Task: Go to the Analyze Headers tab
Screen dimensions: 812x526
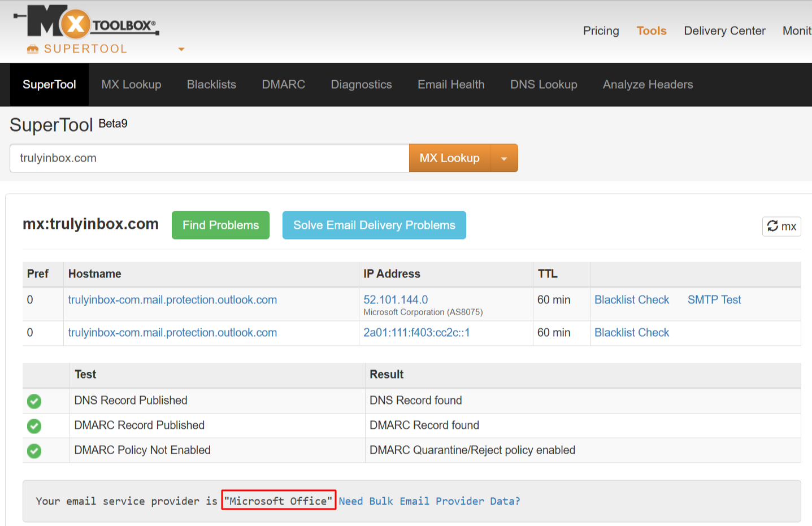Action: click(648, 85)
